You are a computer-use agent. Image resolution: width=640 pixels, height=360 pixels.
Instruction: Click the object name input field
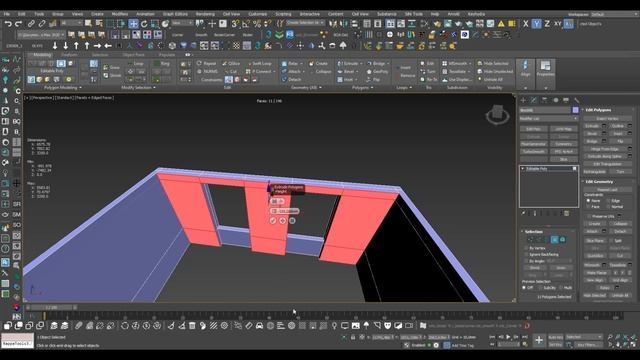tap(545, 110)
